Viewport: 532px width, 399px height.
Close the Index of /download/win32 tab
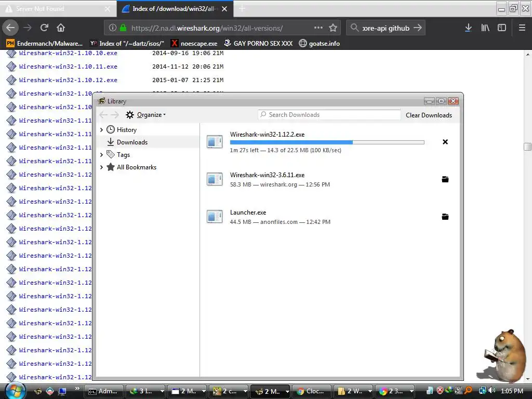coord(224,9)
